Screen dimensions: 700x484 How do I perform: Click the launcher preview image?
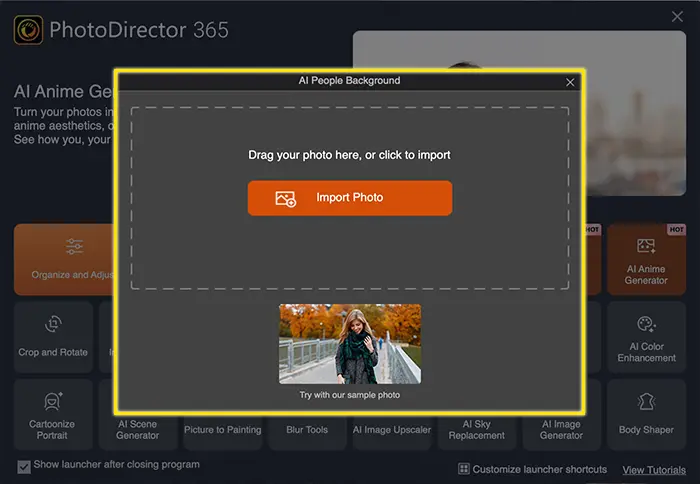click(x=635, y=113)
